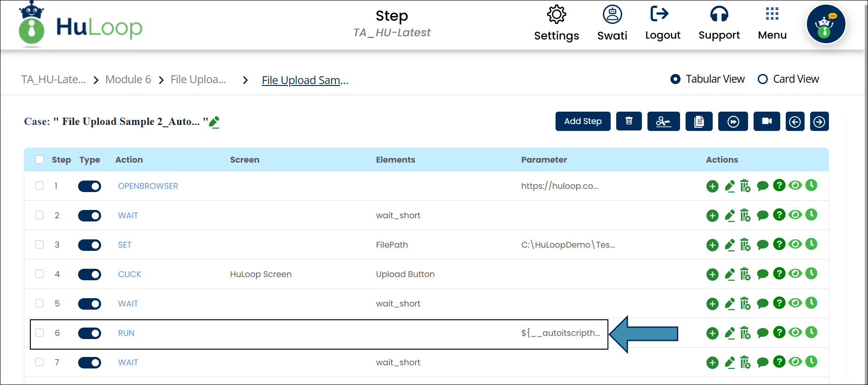Image resolution: width=868 pixels, height=385 pixels.
Task: Toggle visibility eye icon for step 2
Action: click(x=795, y=215)
